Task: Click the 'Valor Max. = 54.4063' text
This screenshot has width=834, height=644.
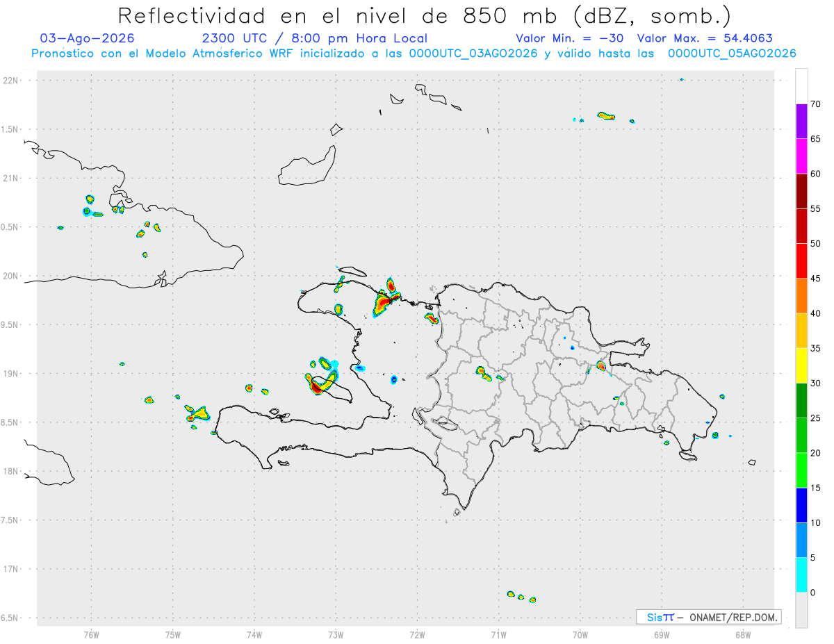Action: point(705,38)
